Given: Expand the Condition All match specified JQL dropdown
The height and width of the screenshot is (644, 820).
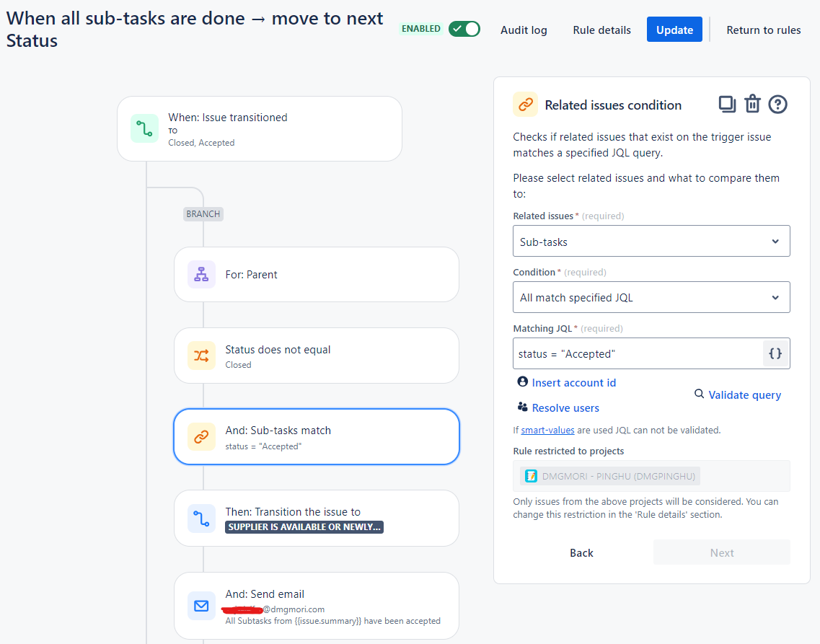Looking at the screenshot, I should (651, 297).
